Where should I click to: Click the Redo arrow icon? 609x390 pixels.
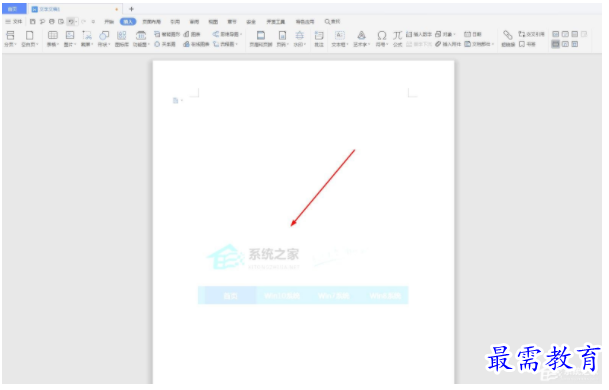pyautogui.click(x=84, y=22)
